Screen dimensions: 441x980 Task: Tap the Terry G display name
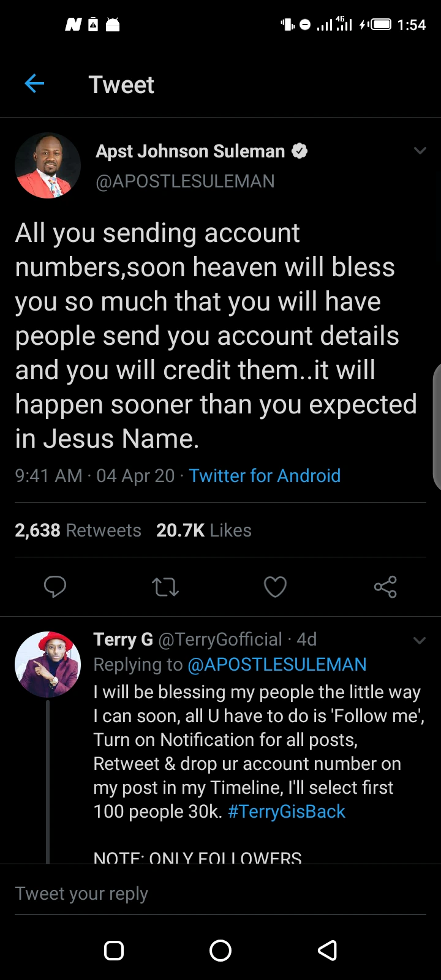[123, 639]
